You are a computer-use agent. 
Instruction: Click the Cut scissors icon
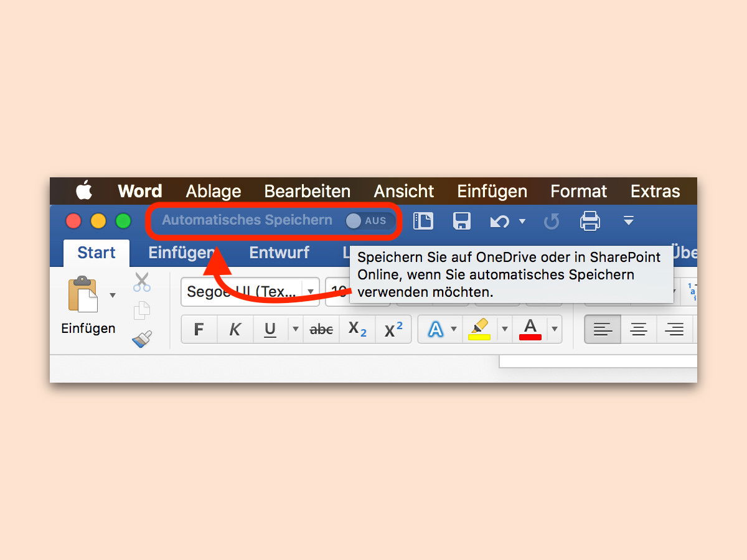click(x=142, y=282)
